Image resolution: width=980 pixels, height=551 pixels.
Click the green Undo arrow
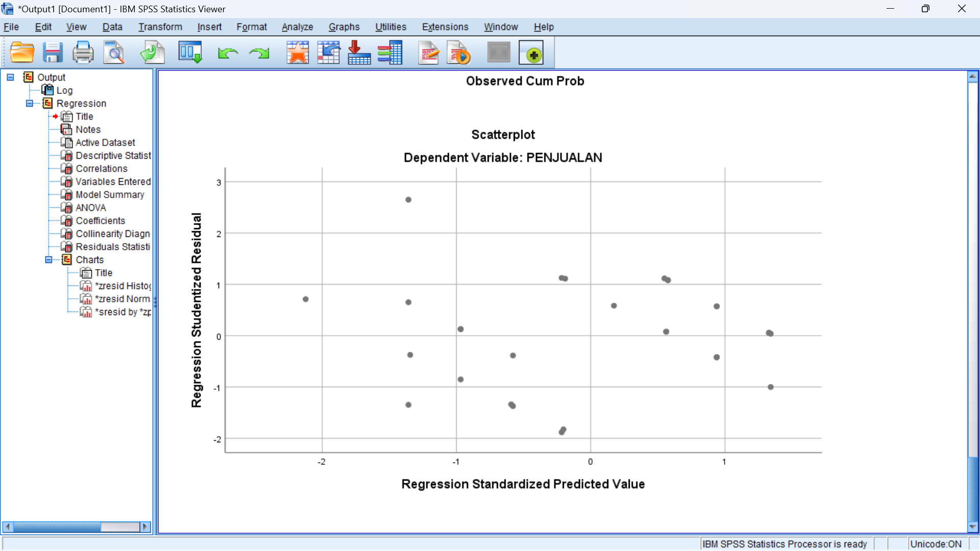(227, 53)
